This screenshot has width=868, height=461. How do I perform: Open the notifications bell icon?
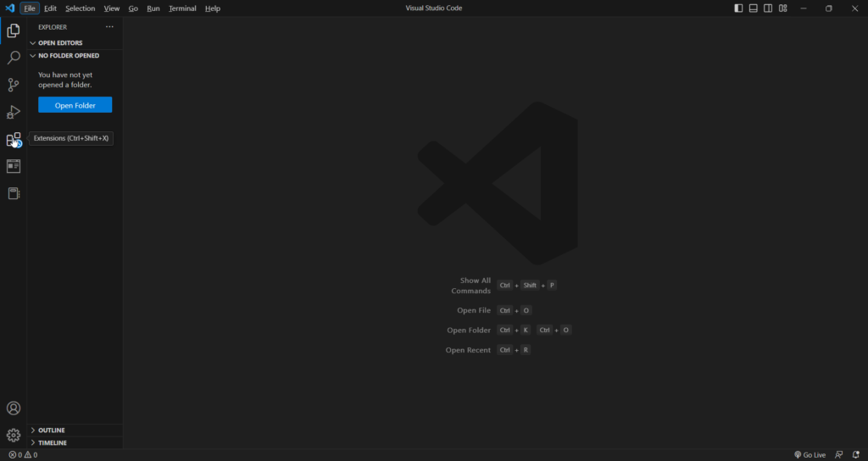click(x=856, y=455)
